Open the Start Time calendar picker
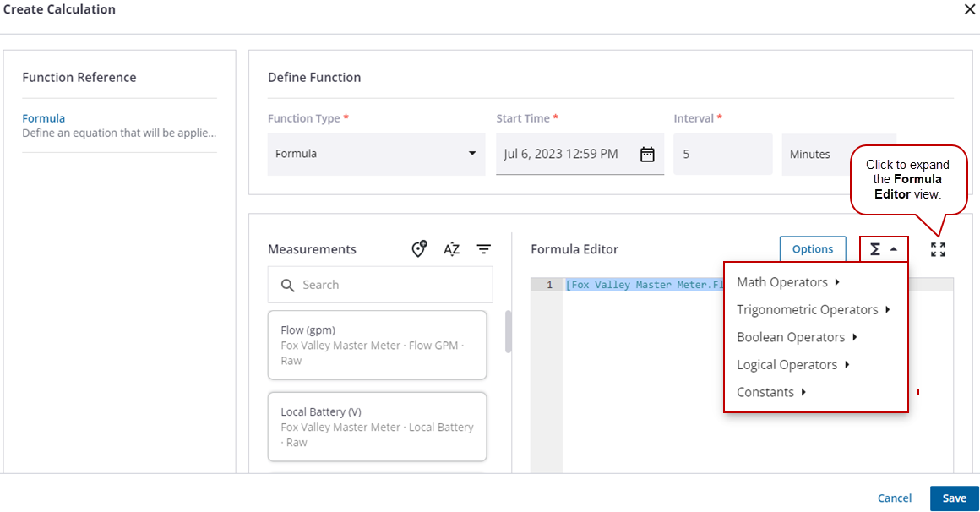980x512 pixels. pyautogui.click(x=647, y=155)
